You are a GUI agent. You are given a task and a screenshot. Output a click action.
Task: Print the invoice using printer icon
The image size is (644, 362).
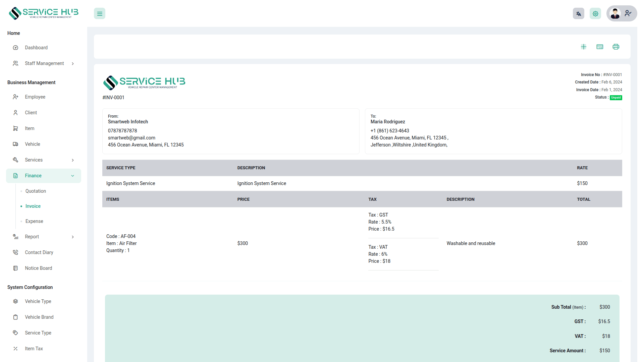tap(616, 47)
